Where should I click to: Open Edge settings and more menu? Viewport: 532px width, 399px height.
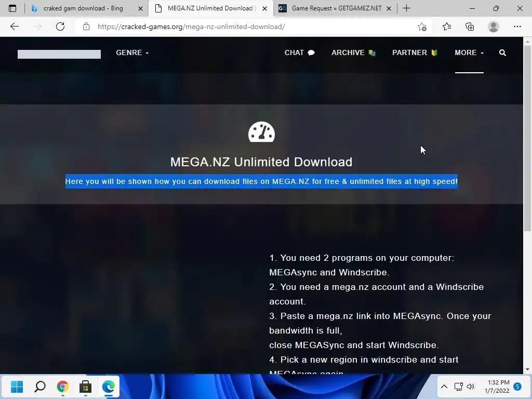[517, 26]
